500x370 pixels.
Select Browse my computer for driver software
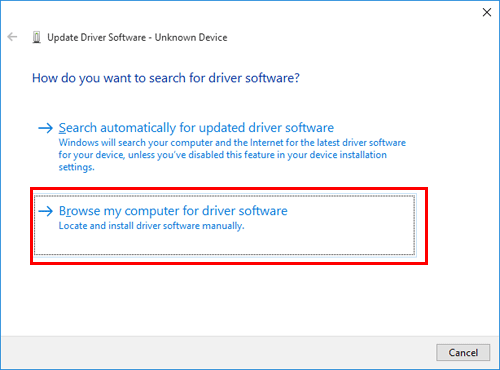[x=225, y=225]
